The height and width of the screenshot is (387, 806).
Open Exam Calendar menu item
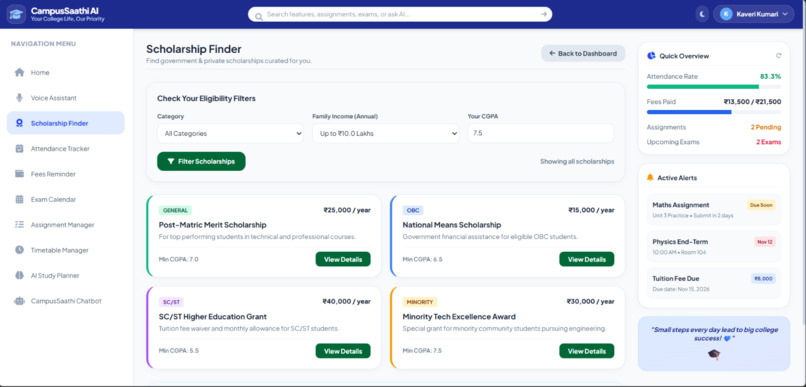(66, 199)
